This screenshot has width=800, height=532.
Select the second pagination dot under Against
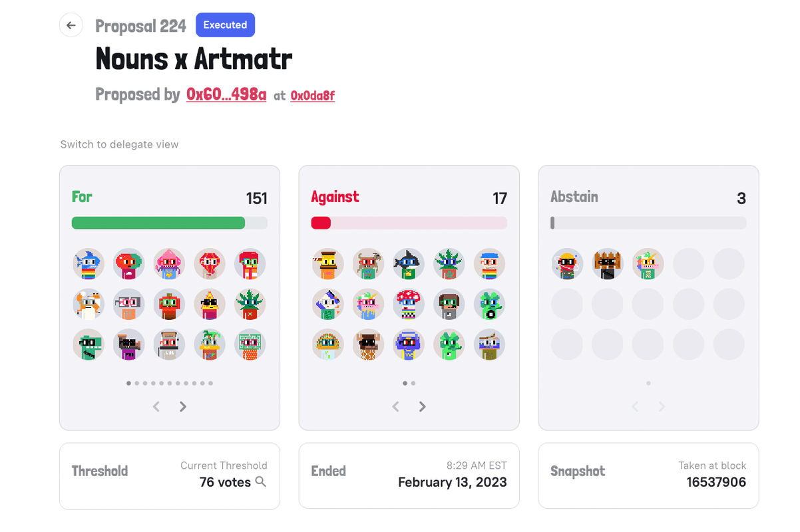point(413,383)
